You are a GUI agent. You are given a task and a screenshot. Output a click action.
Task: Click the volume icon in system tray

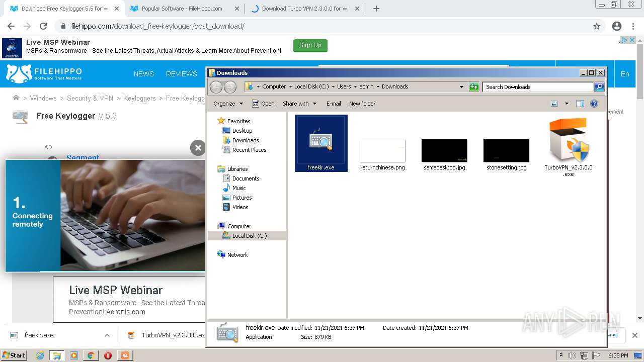(572, 355)
